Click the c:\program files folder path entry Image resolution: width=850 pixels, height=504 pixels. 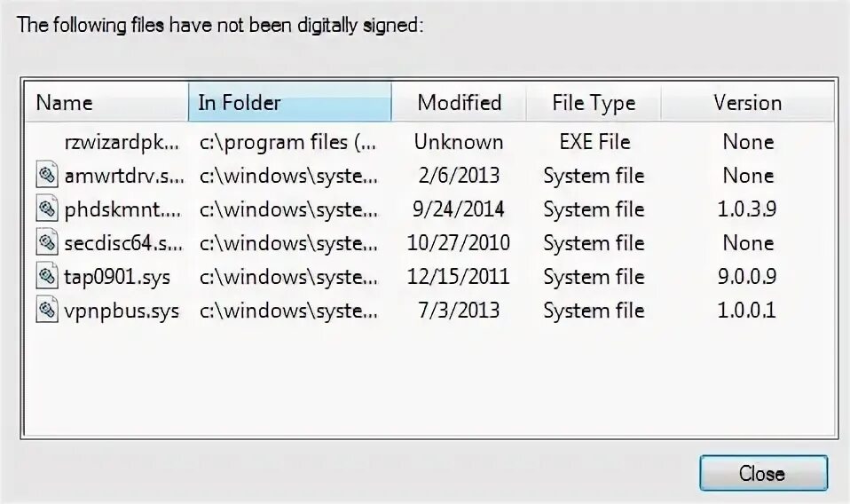coord(287,143)
